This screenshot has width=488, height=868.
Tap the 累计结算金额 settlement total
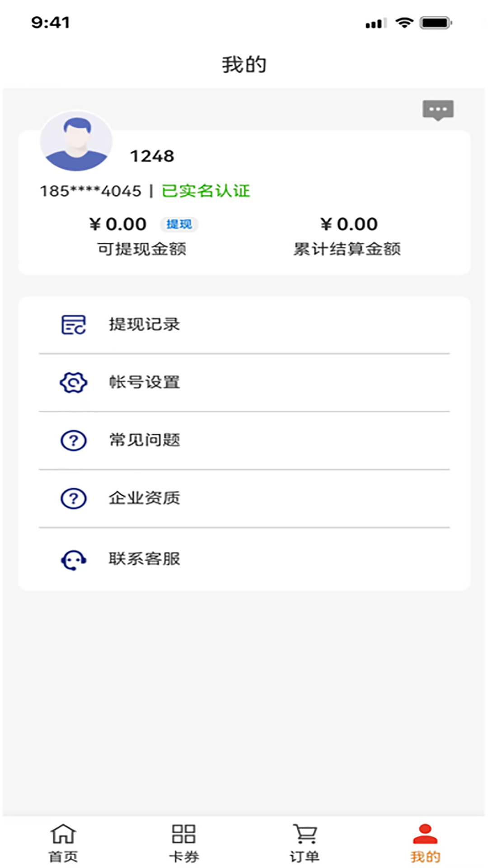347,249
